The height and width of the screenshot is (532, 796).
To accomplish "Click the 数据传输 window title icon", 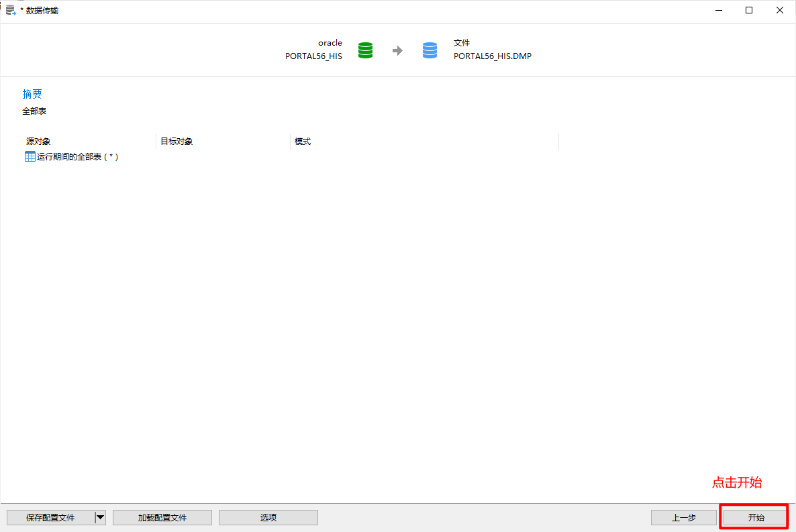I will 11,10.
